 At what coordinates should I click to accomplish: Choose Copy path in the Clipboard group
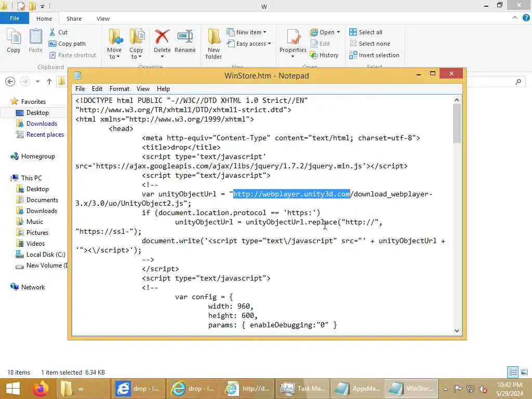[67, 44]
